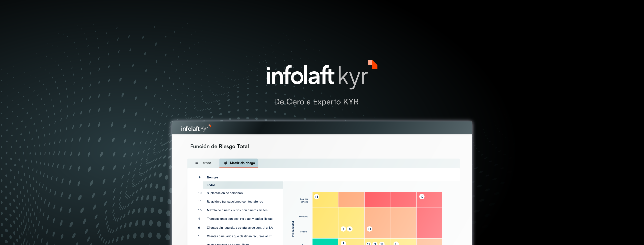The width and height of the screenshot is (644, 245).
Task: Click risk bubble 17 in the matrix
Action: [x=369, y=244]
